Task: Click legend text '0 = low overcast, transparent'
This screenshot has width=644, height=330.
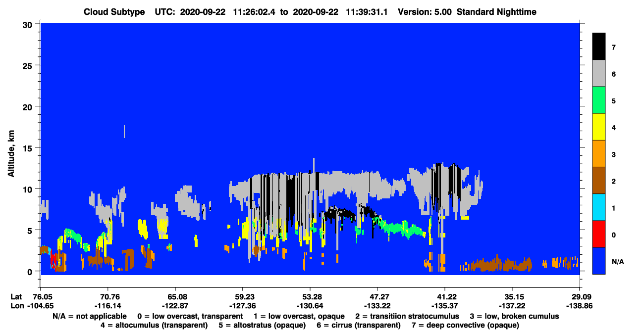Action: [x=190, y=316]
